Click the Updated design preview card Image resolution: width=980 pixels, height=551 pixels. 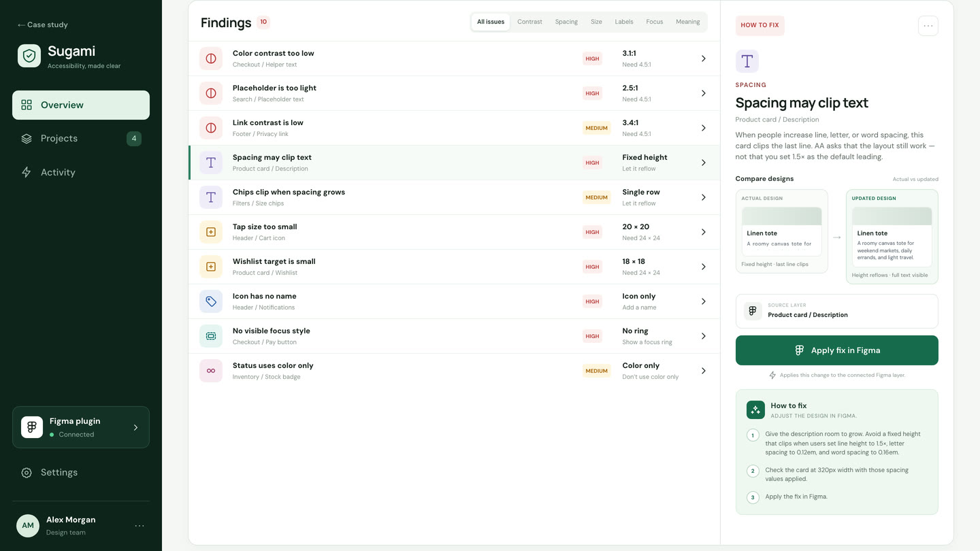[892, 236]
